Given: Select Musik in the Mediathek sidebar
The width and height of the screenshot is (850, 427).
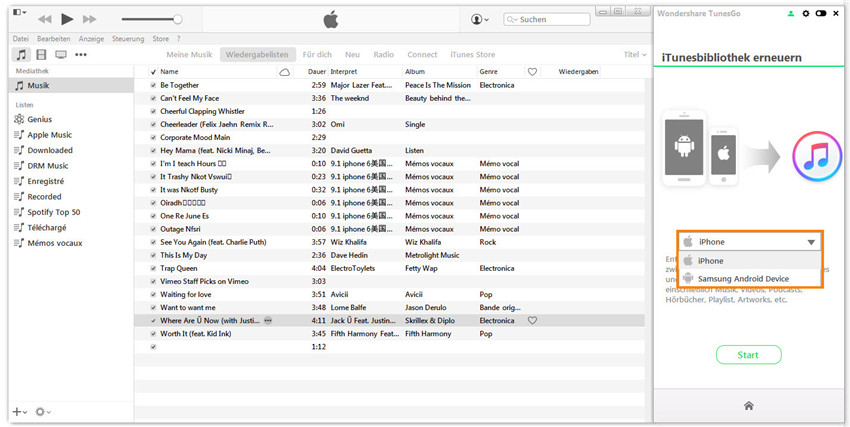Looking at the screenshot, I should pos(72,86).
